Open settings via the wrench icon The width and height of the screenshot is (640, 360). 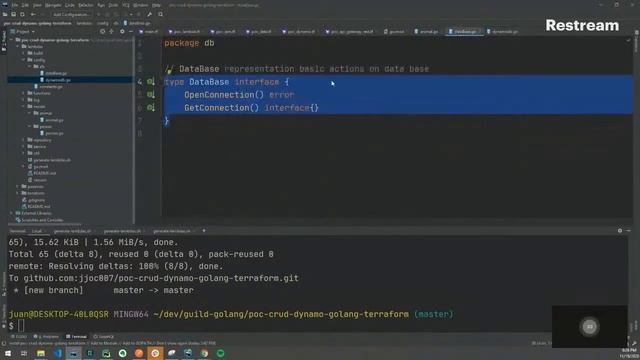[x=149, y=14]
